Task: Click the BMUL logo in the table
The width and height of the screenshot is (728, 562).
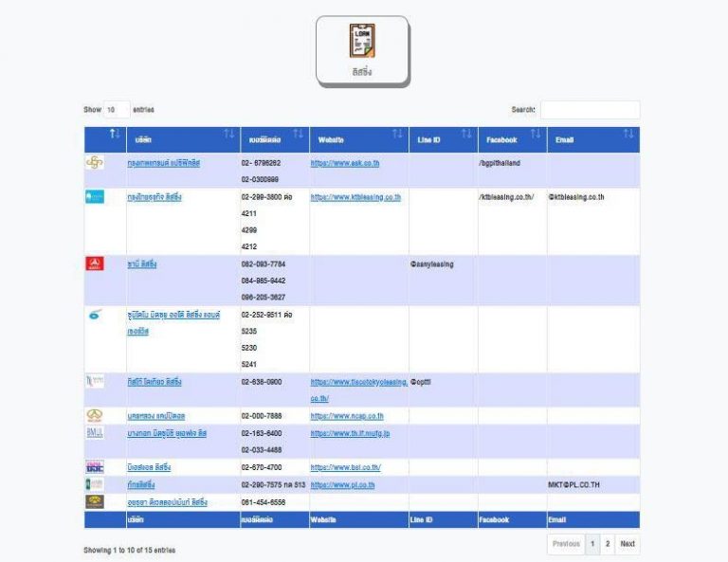Action: click(x=94, y=433)
